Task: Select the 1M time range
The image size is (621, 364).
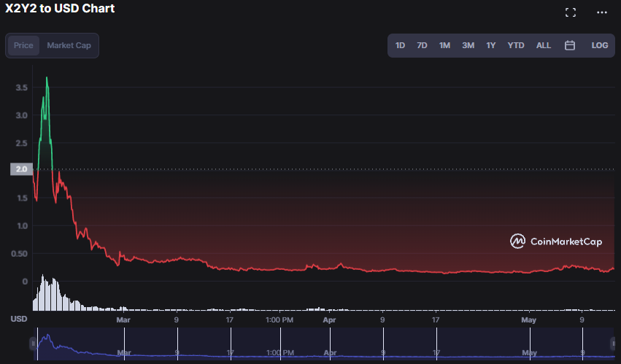Action: (x=444, y=45)
